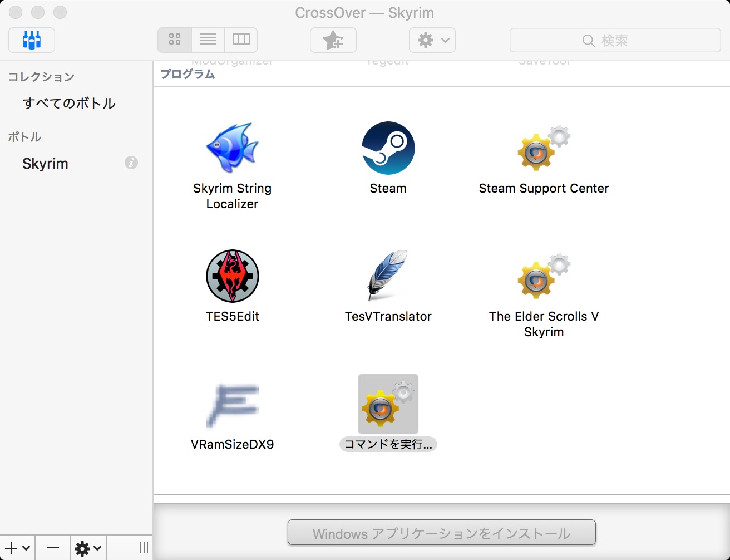Click the Skyrim String Localizer label
The width and height of the screenshot is (730, 560).
click(x=232, y=196)
